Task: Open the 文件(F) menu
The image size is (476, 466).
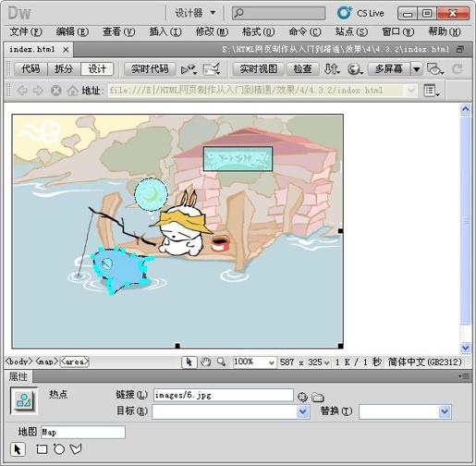Action: 26,31
